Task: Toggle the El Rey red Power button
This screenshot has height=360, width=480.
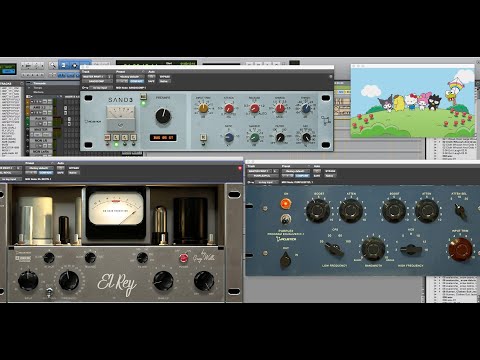Action: click(x=183, y=258)
